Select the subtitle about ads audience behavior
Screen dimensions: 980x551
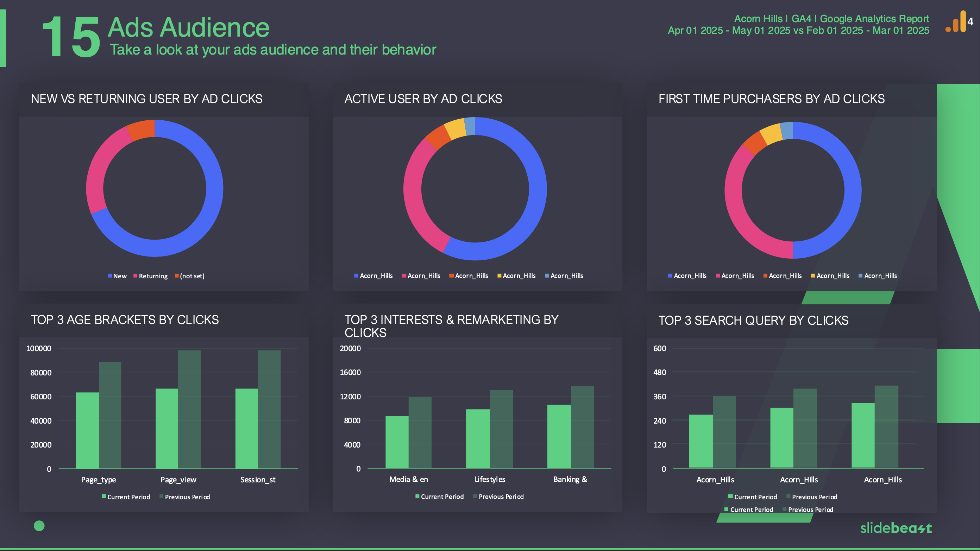(273, 50)
